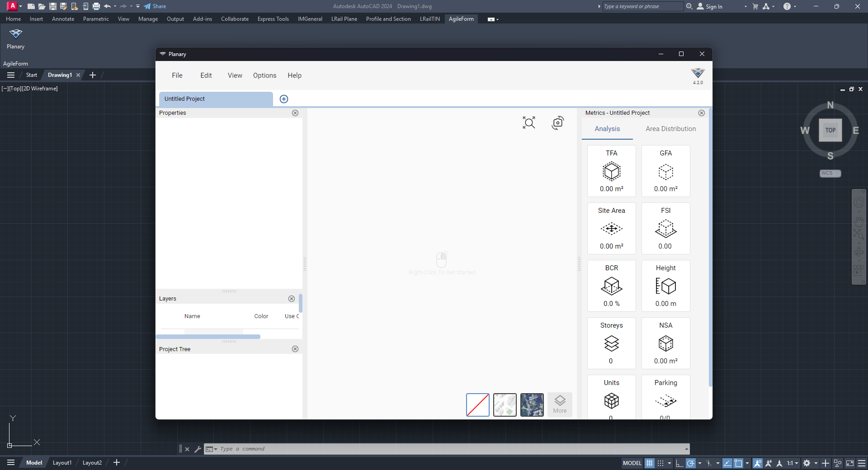Close the Properties panel
This screenshot has width=868, height=470.
(295, 113)
